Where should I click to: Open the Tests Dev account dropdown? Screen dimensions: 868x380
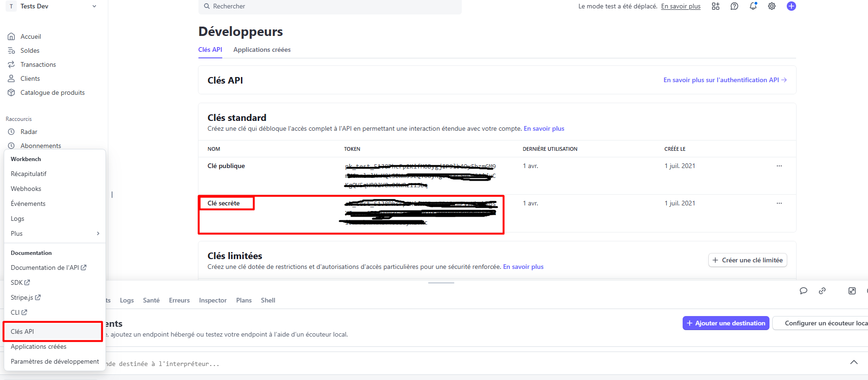click(x=94, y=6)
